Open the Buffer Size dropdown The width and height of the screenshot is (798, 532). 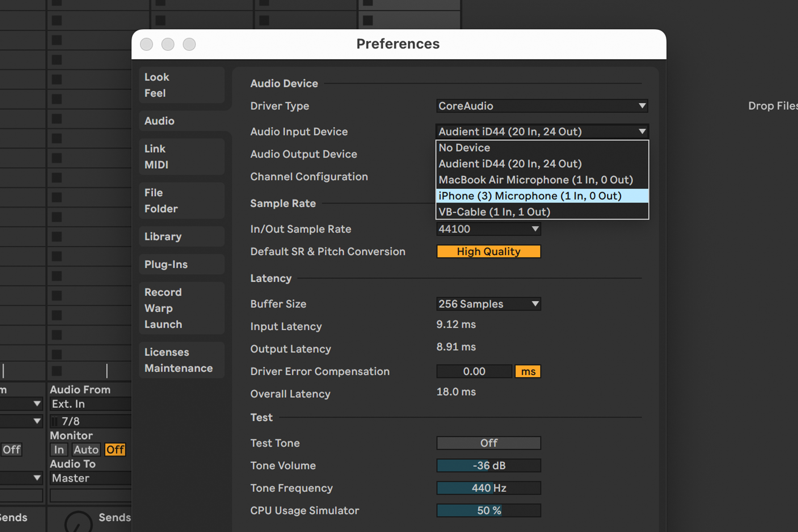point(488,304)
